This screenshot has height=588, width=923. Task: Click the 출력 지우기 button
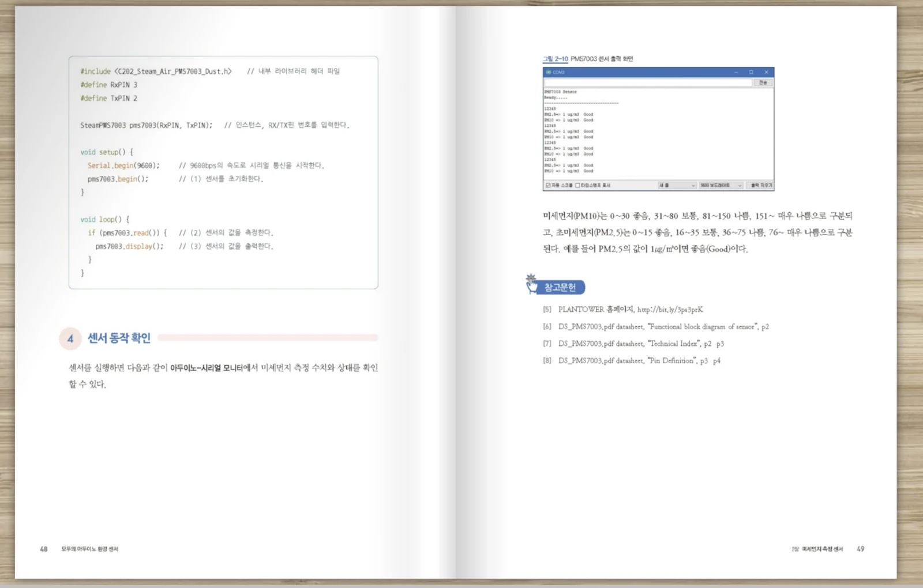(x=760, y=186)
